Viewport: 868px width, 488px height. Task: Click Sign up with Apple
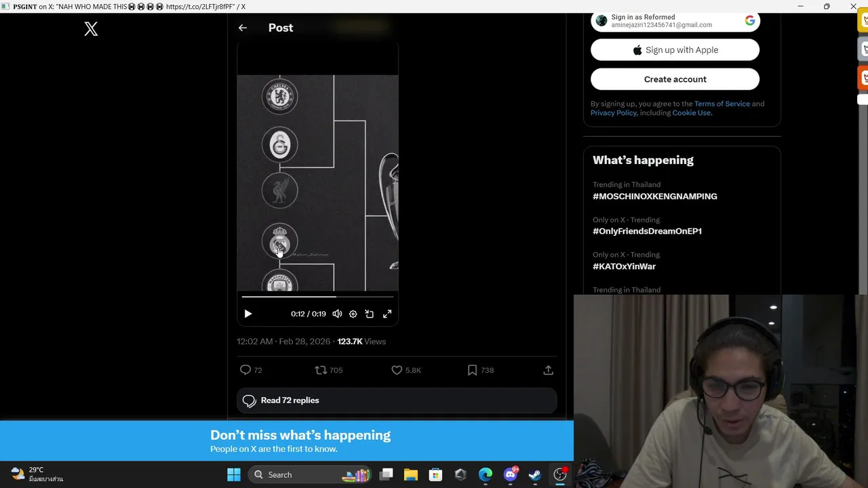click(675, 50)
